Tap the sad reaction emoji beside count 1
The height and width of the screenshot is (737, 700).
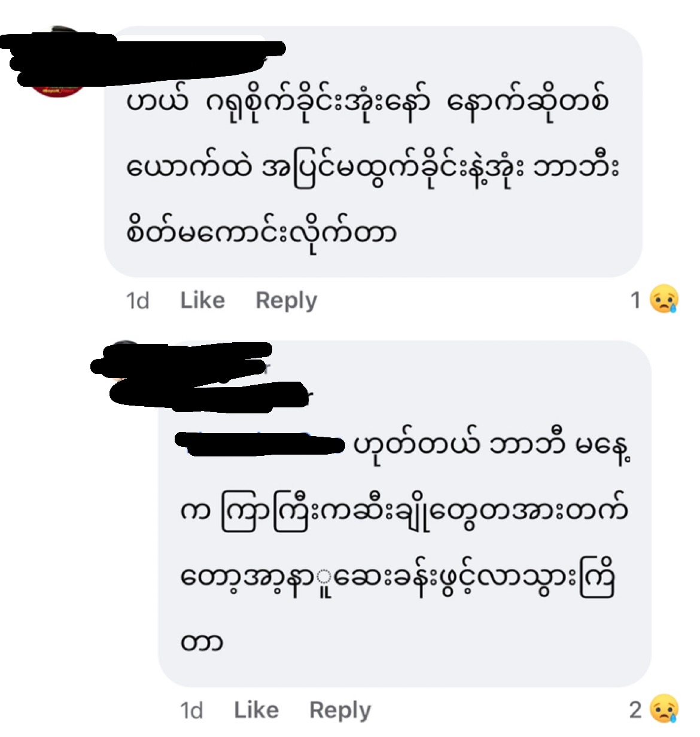[664, 299]
